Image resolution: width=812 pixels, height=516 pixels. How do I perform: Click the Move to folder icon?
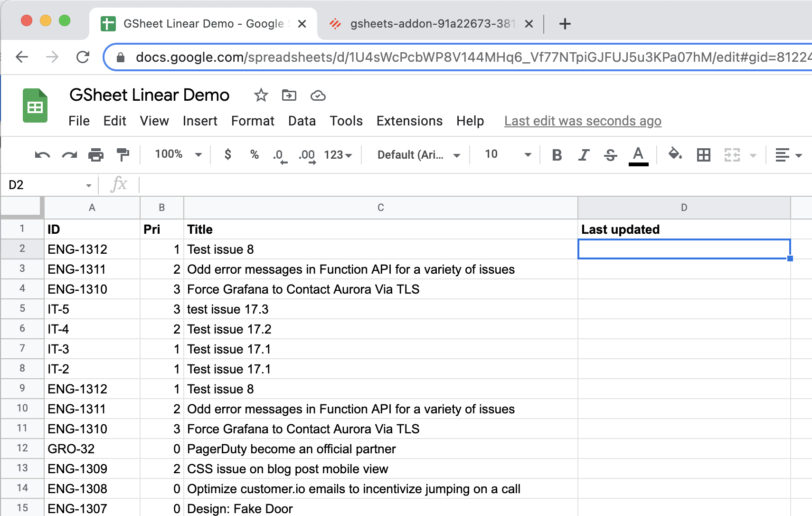click(289, 96)
